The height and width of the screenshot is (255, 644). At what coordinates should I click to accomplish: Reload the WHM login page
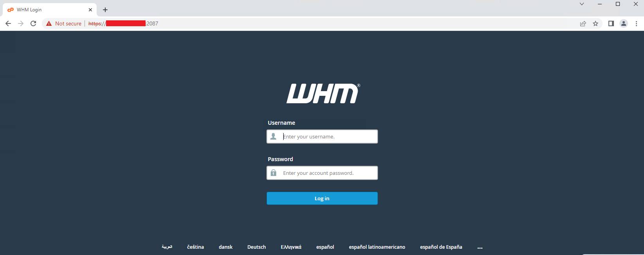[33, 23]
